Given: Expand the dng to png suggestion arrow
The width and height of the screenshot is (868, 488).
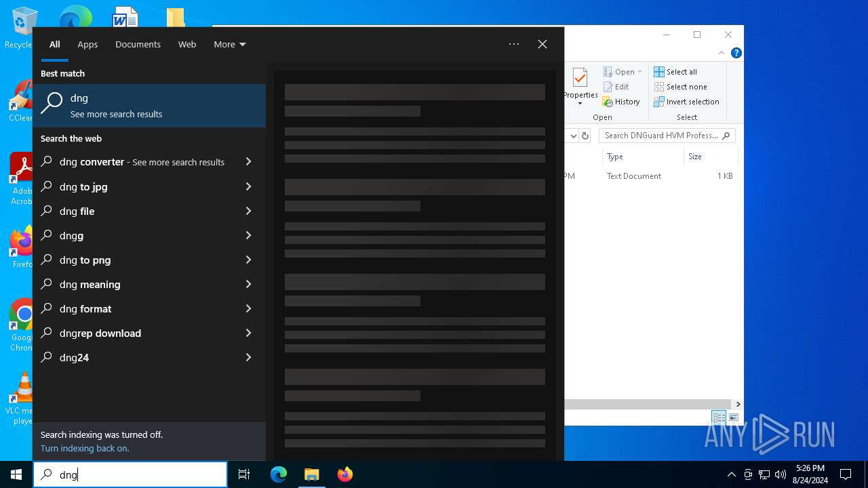Looking at the screenshot, I should pyautogui.click(x=248, y=260).
